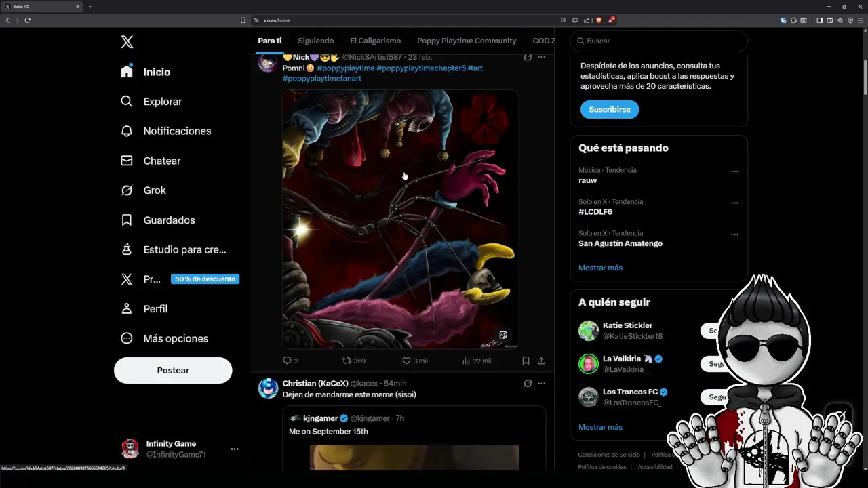Reply to Nick's post (2 replies)
This screenshot has width=868, height=488.
[290, 361]
